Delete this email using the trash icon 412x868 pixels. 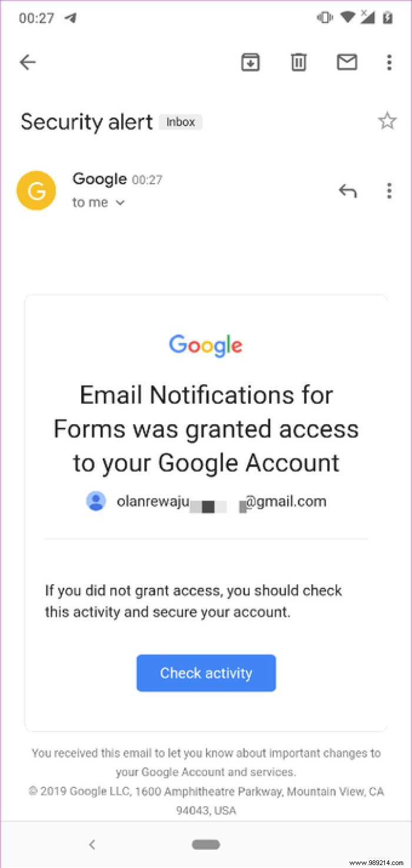pyautogui.click(x=298, y=62)
